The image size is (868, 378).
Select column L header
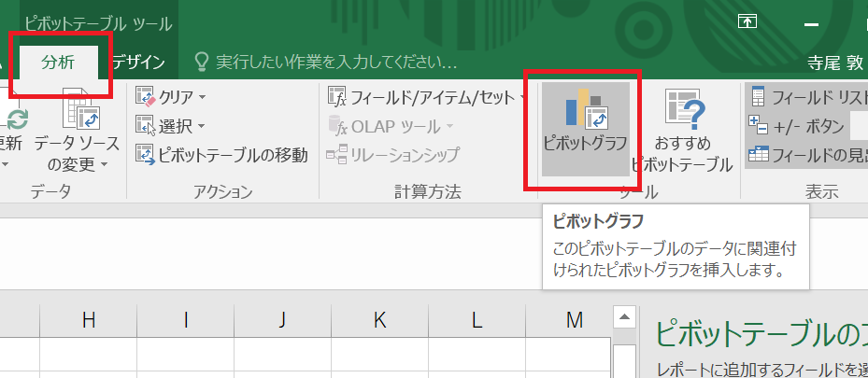477,320
